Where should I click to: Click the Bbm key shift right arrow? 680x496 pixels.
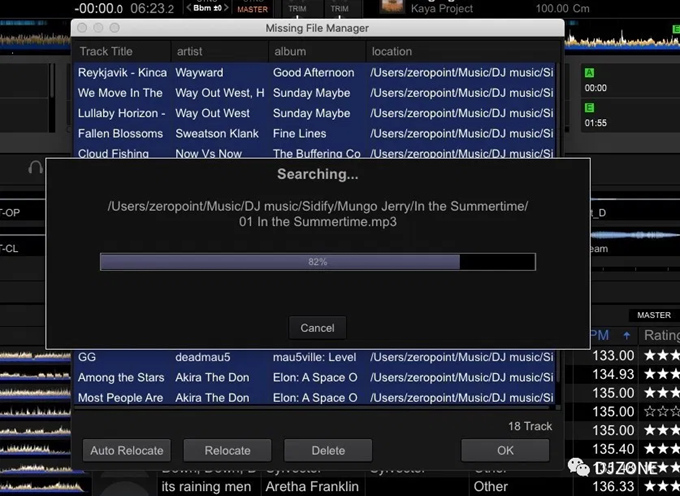[226, 8]
